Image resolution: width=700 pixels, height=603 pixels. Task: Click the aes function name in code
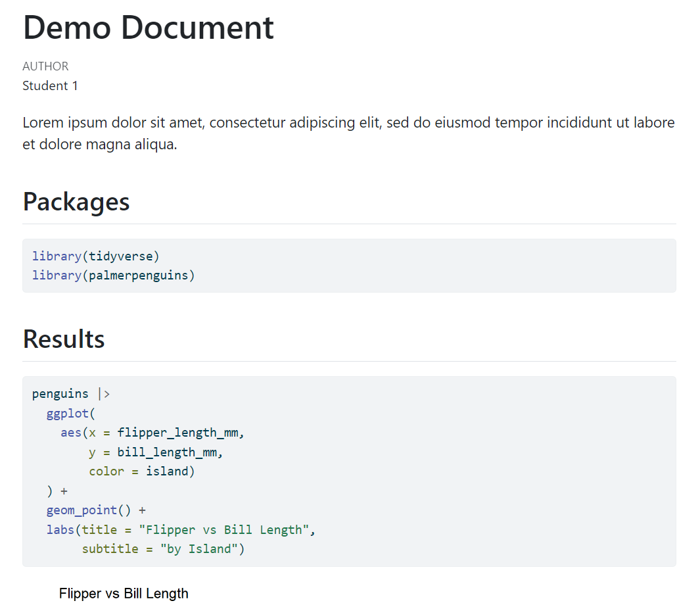point(71,433)
